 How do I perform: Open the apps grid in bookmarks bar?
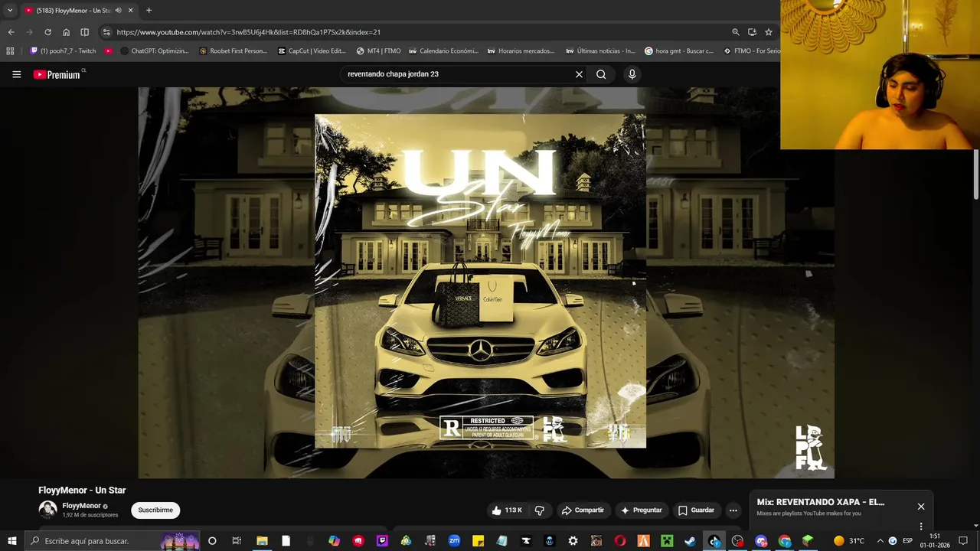(x=10, y=51)
